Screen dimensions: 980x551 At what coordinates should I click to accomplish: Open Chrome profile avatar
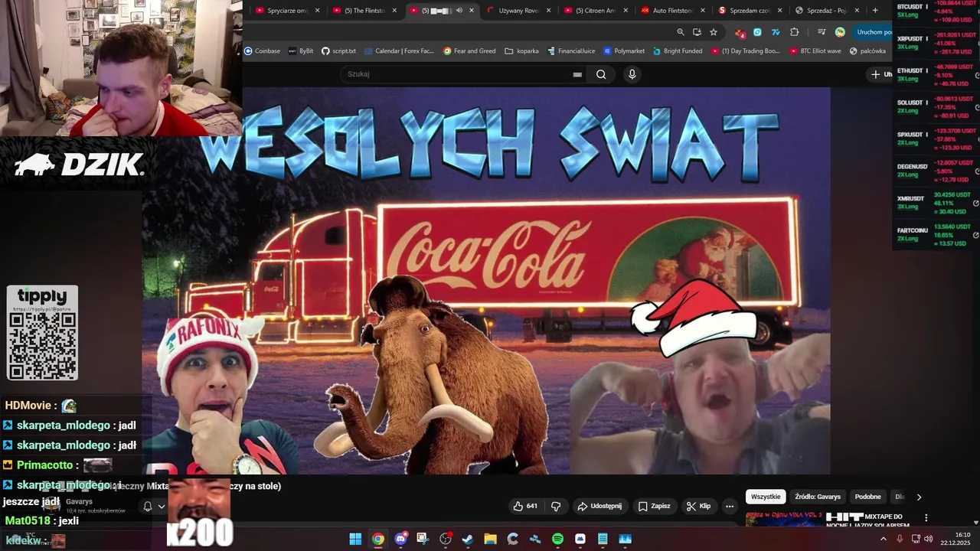click(840, 32)
